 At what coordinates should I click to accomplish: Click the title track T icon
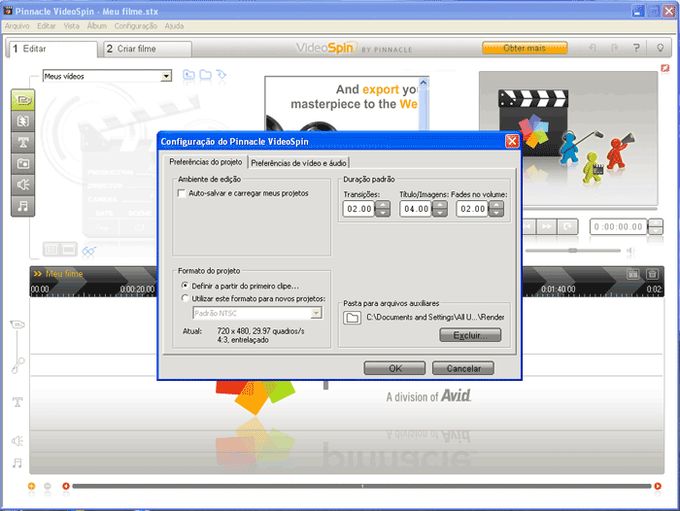click(x=17, y=402)
